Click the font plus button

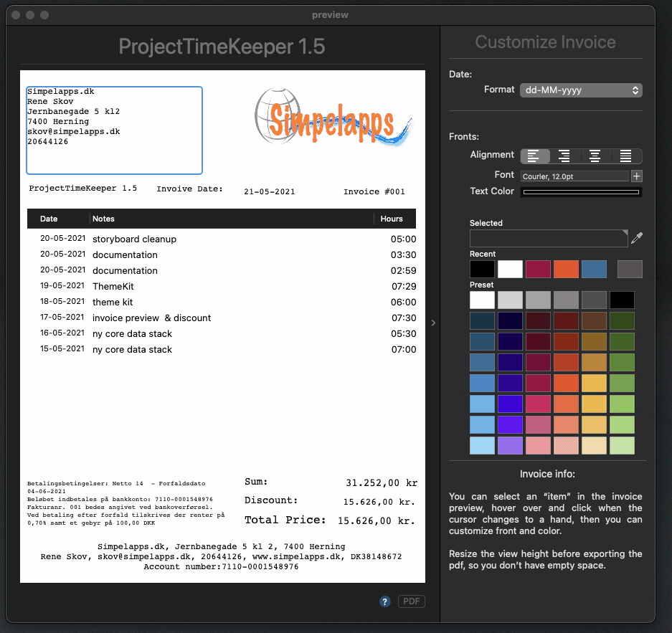tap(636, 176)
